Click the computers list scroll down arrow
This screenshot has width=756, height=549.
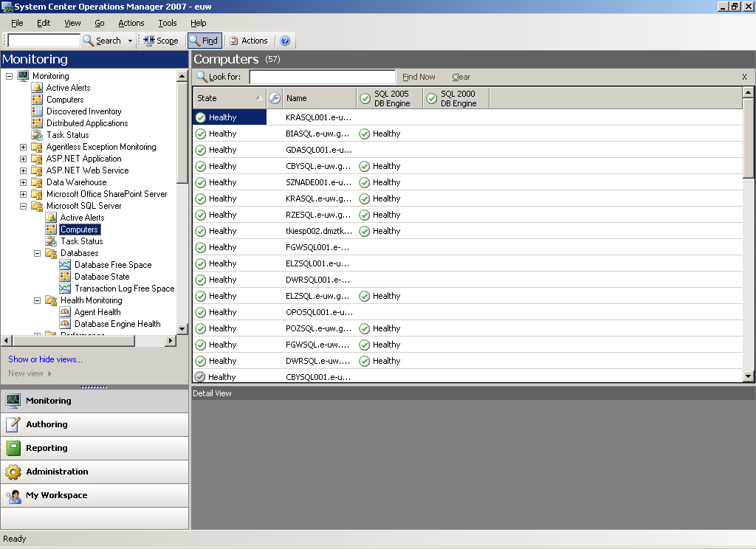pyautogui.click(x=749, y=376)
